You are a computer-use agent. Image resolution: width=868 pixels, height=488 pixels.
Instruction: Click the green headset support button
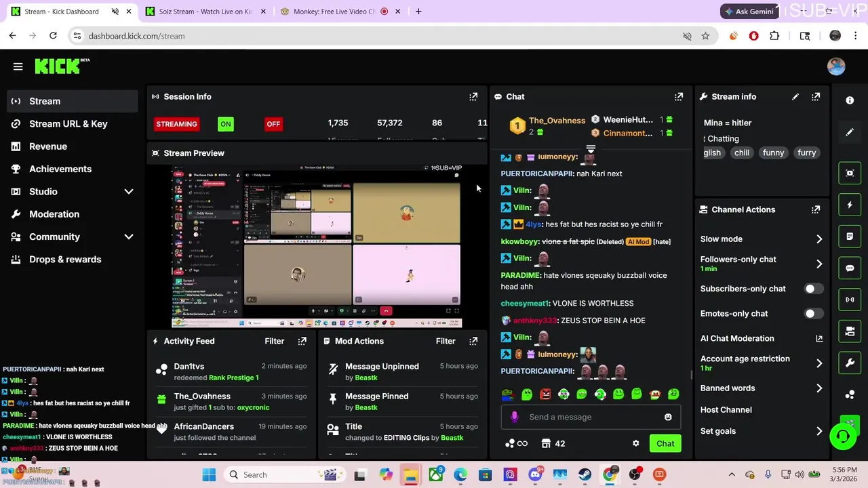843,436
